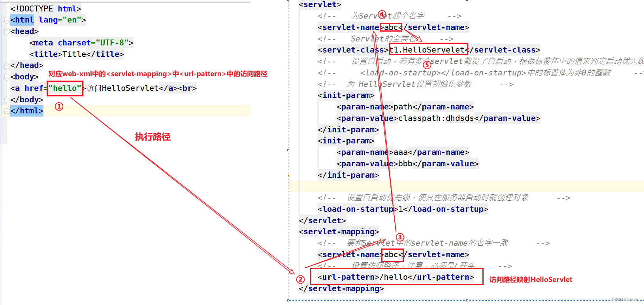644x305 pixels.
Task: Click the </body> closing tag
Action: (27, 100)
